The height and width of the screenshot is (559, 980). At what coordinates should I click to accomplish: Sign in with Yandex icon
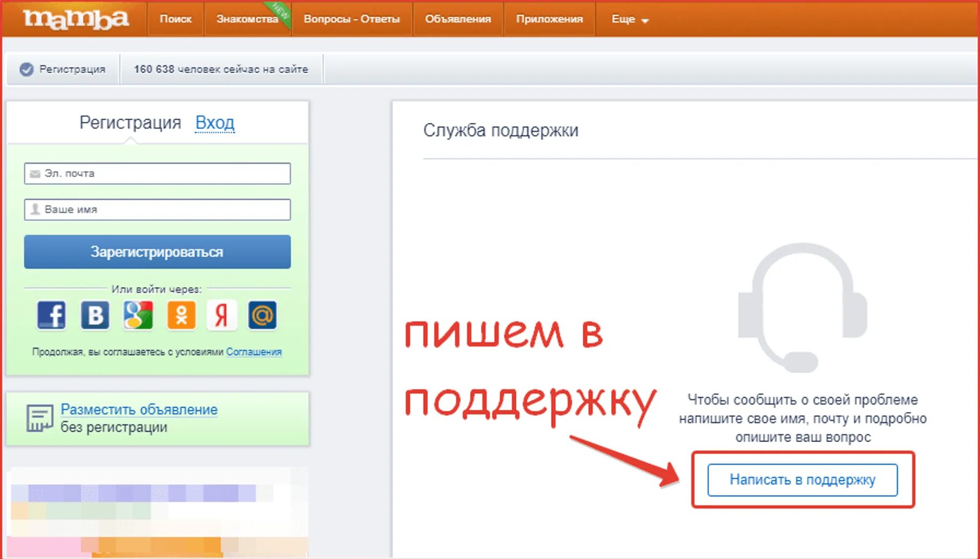point(221,315)
